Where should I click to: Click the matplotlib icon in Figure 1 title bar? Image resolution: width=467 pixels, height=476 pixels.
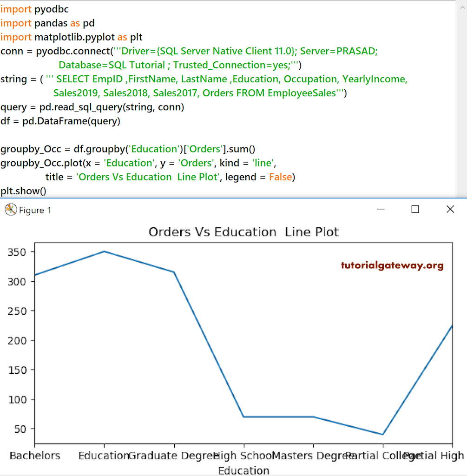click(11, 210)
